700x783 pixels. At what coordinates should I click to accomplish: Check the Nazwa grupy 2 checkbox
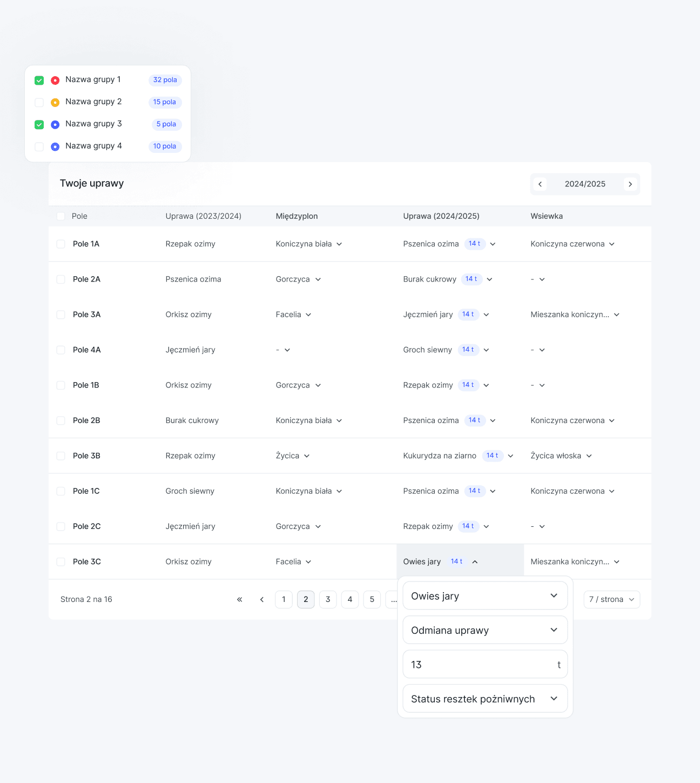39,103
